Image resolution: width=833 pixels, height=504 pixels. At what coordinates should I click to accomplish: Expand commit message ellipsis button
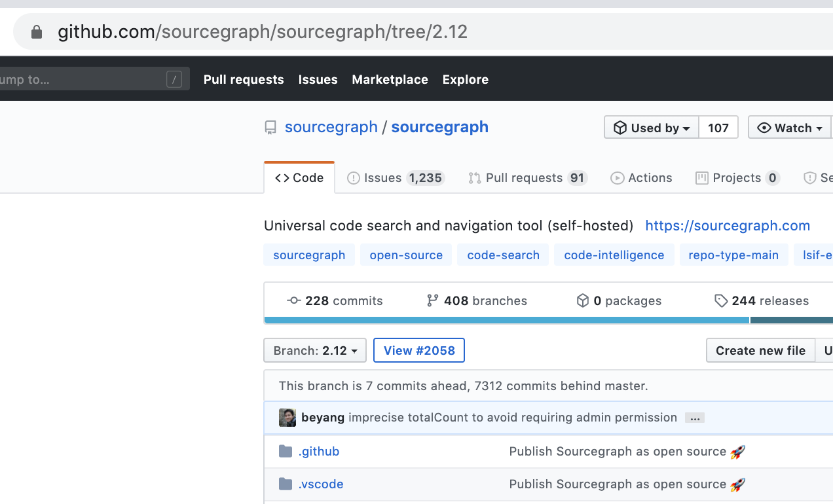point(695,418)
